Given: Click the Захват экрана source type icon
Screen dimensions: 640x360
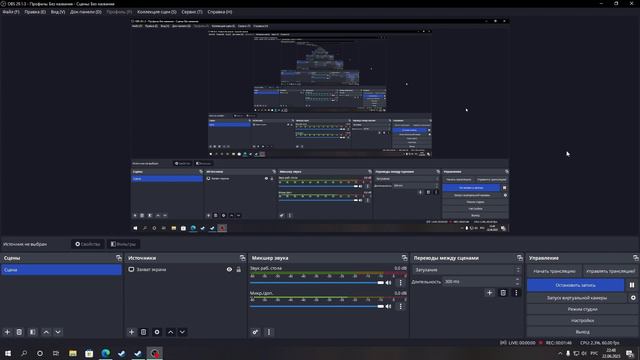Looking at the screenshot, I should 131,269.
